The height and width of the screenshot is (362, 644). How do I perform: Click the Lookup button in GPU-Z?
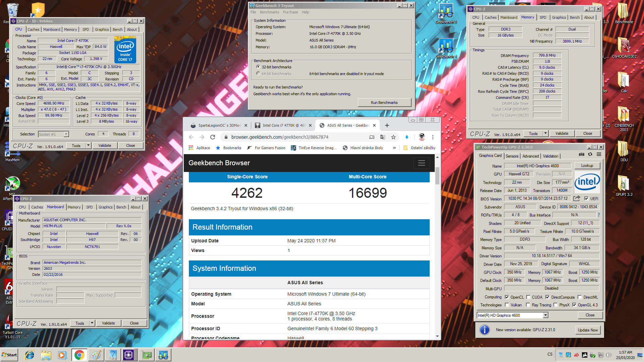pos(587,166)
